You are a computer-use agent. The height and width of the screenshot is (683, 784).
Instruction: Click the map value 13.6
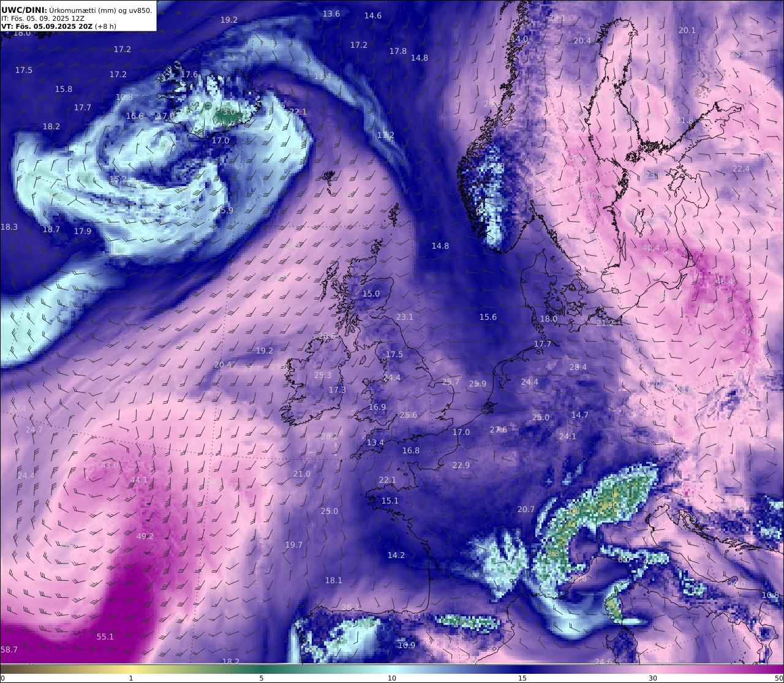point(331,13)
